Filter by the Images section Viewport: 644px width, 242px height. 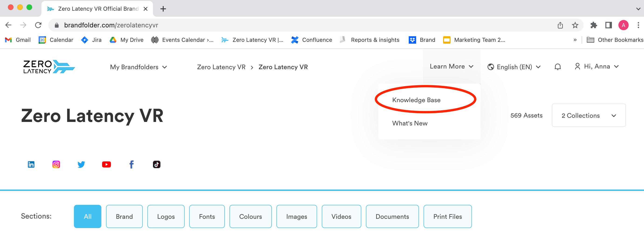pyautogui.click(x=297, y=216)
